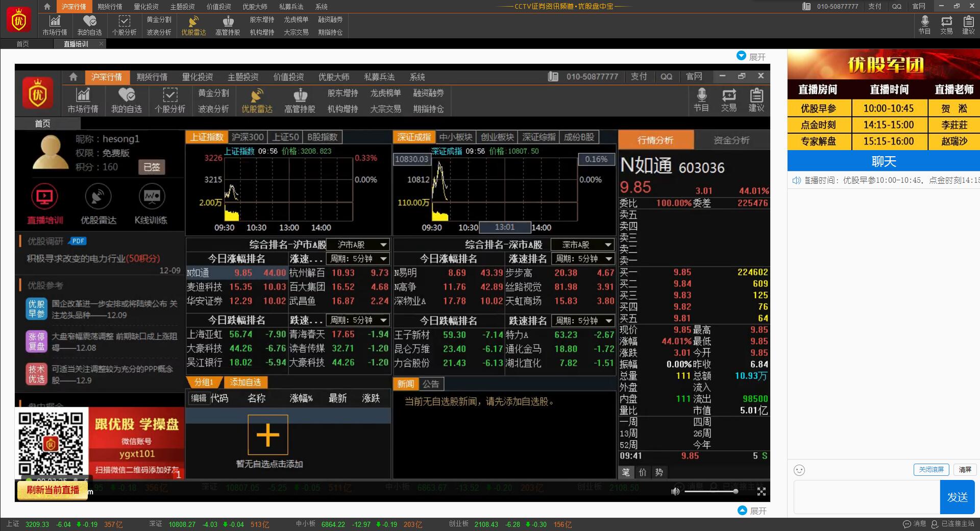Click 波浪分析 toolbar button
980x531 pixels.
point(159,32)
